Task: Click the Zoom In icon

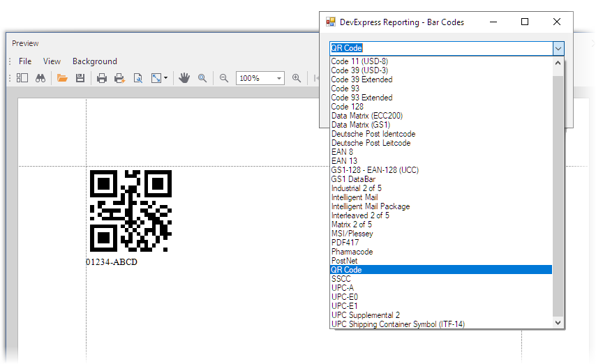Action: coord(297,78)
